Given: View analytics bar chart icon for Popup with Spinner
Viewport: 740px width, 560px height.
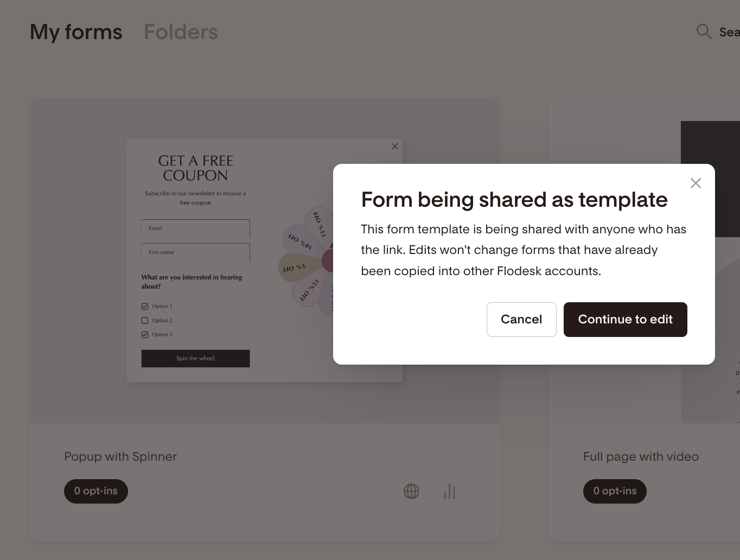Looking at the screenshot, I should point(449,492).
